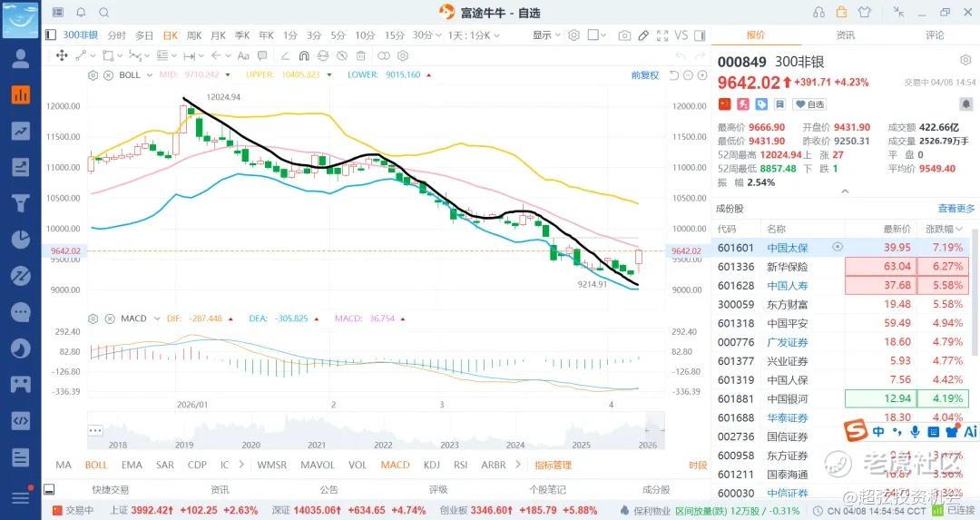
Task: Open the trend-line chart icon in the sidebar
Action: pyautogui.click(x=21, y=132)
